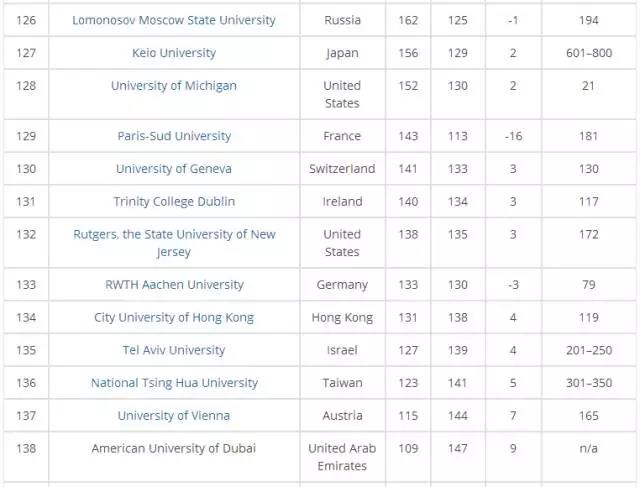Image resolution: width=640 pixels, height=487 pixels.
Task: Click the Tel Aviv University link
Action: pyautogui.click(x=174, y=351)
